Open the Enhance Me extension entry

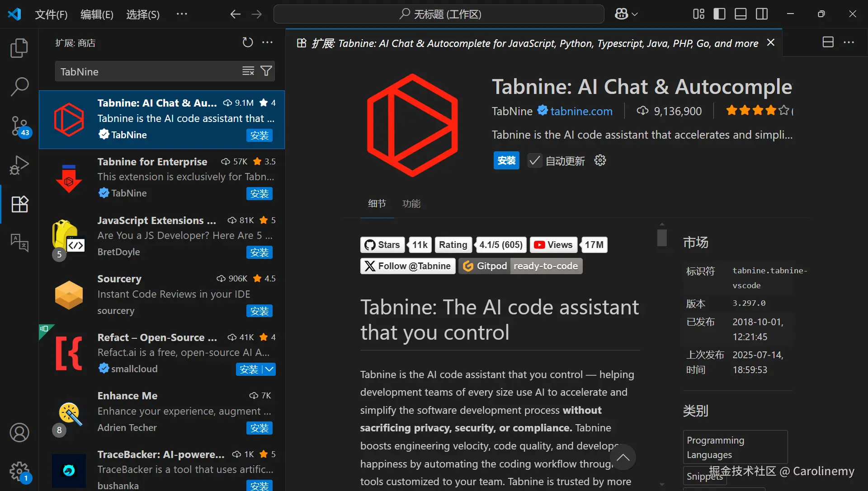click(x=161, y=412)
